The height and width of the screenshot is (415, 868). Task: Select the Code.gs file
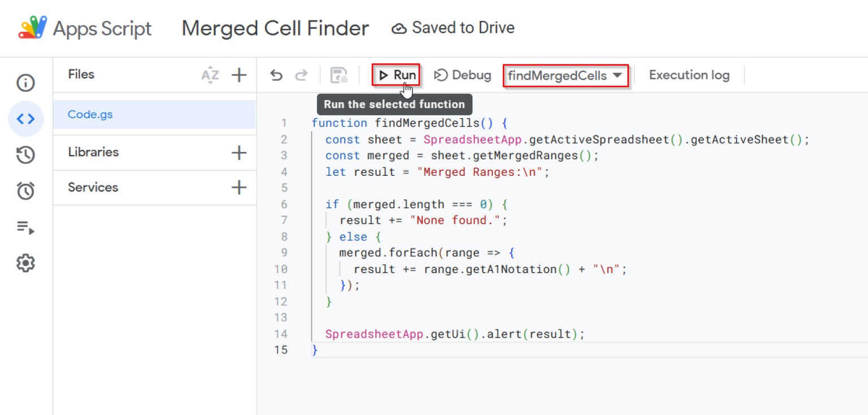coord(90,114)
